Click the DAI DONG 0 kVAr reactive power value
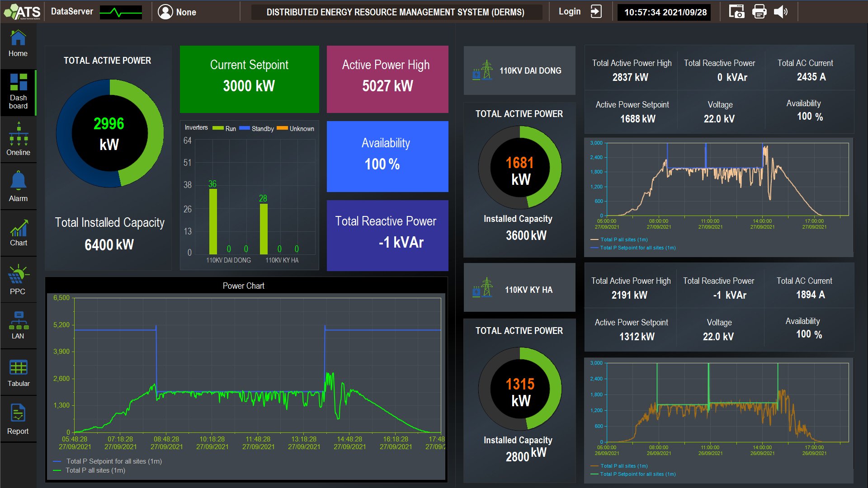Image resolution: width=868 pixels, height=488 pixels. [x=732, y=77]
